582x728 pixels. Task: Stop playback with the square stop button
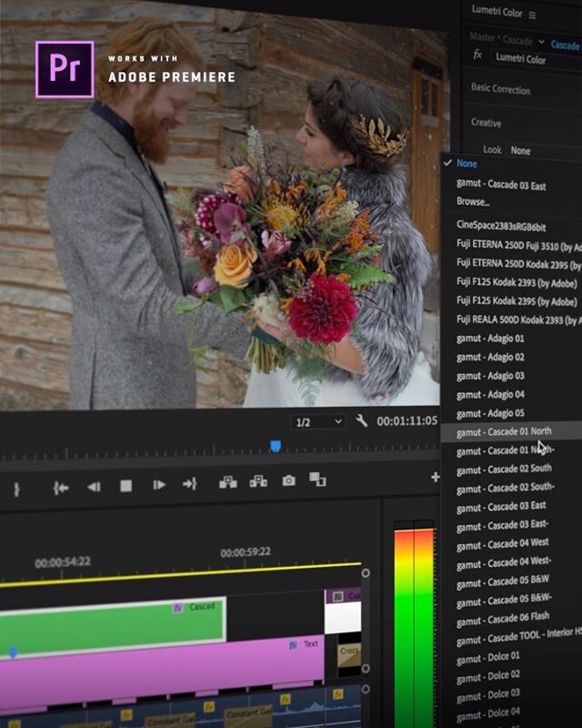point(125,486)
